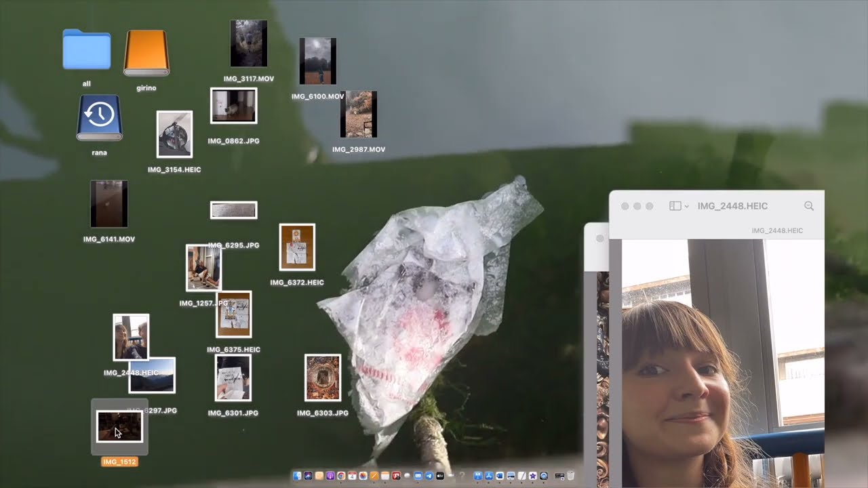Open Photos from the Dock
Viewport: 868px width, 488px height.
363,476
